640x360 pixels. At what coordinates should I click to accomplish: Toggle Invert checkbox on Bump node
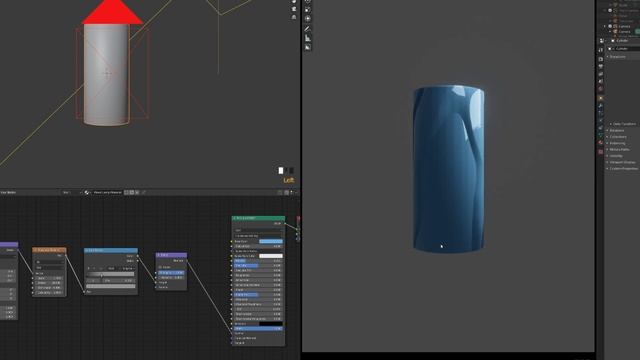click(x=160, y=267)
